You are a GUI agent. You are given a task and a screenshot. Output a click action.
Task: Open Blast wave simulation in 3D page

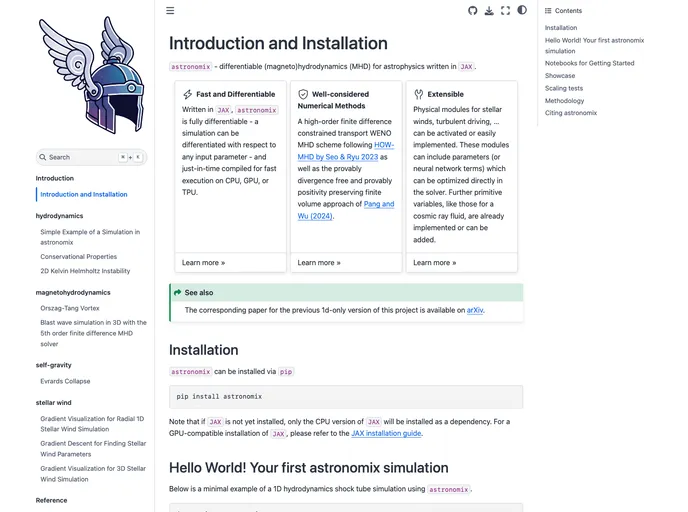click(93, 333)
